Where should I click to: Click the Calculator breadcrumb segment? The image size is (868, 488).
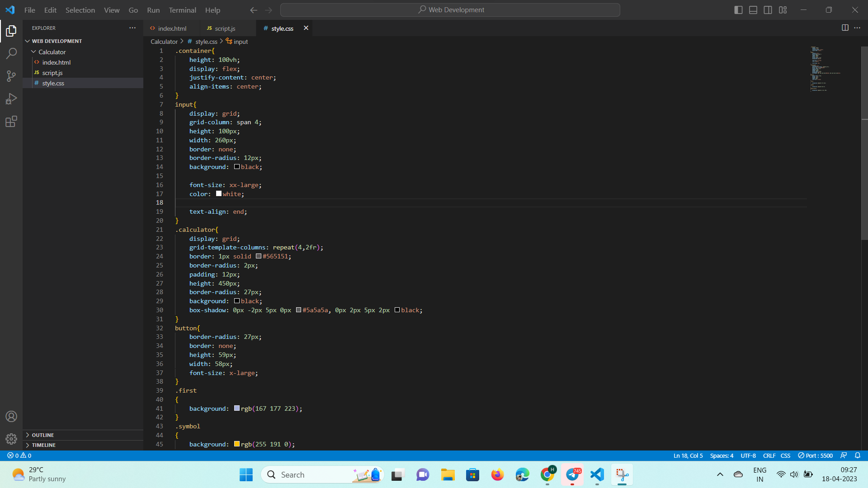(164, 42)
